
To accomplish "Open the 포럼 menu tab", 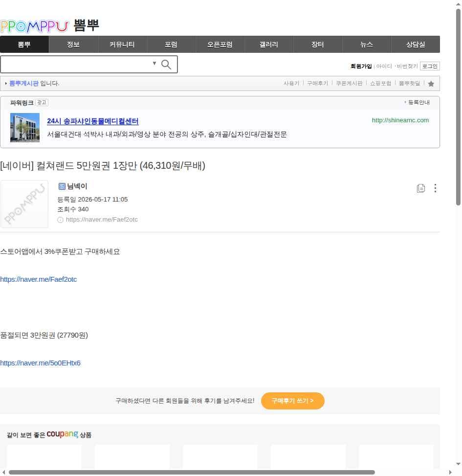I will (171, 45).
